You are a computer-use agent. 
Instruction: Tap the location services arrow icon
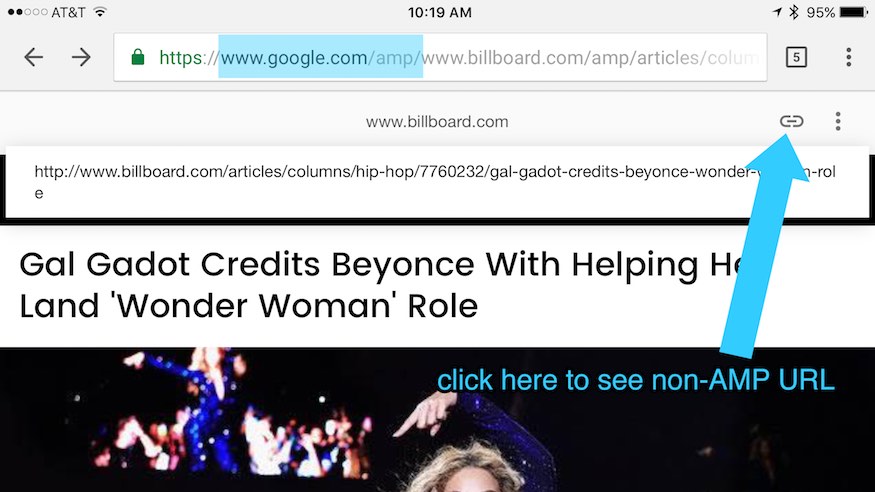coord(777,12)
